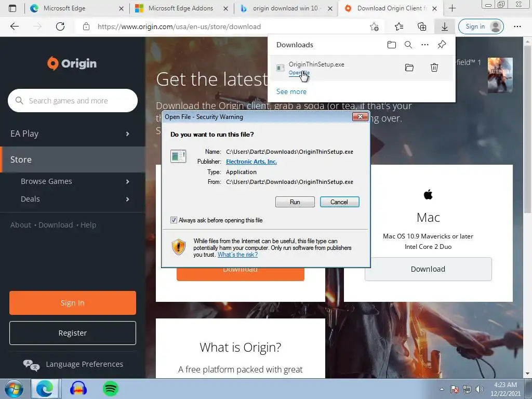
Task: Expand Browse Games chevron
Action: [128, 181]
